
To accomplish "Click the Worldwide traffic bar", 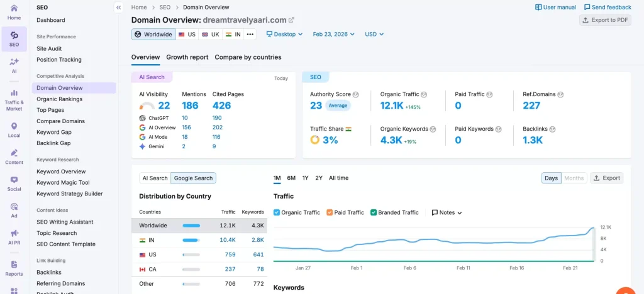I will pyautogui.click(x=191, y=226).
